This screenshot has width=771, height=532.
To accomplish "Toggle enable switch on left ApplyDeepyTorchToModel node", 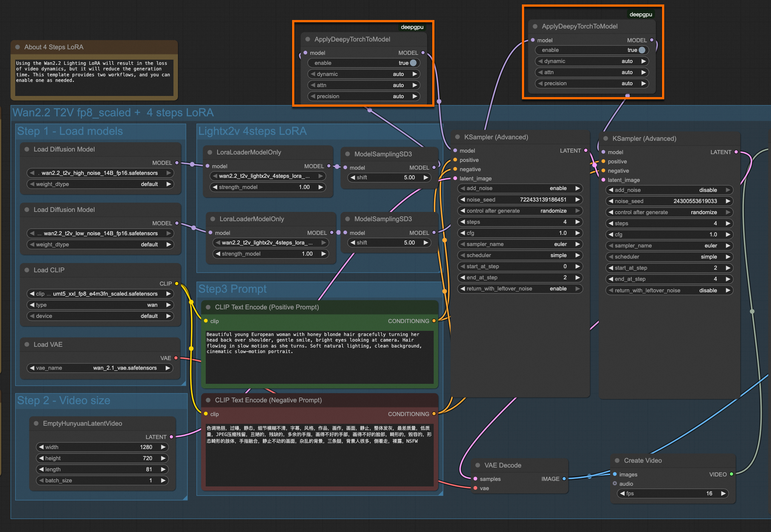I will [413, 63].
